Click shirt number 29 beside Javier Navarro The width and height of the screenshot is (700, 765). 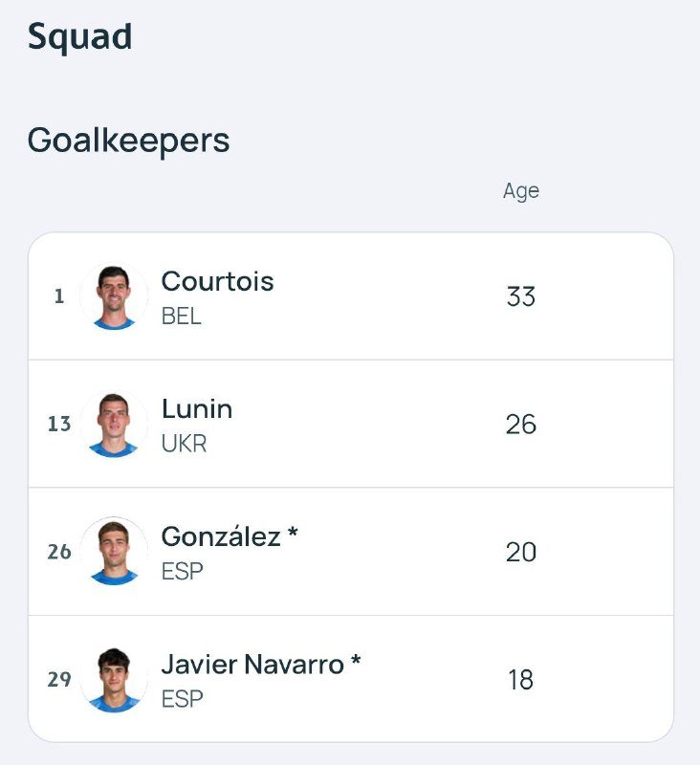tap(59, 680)
